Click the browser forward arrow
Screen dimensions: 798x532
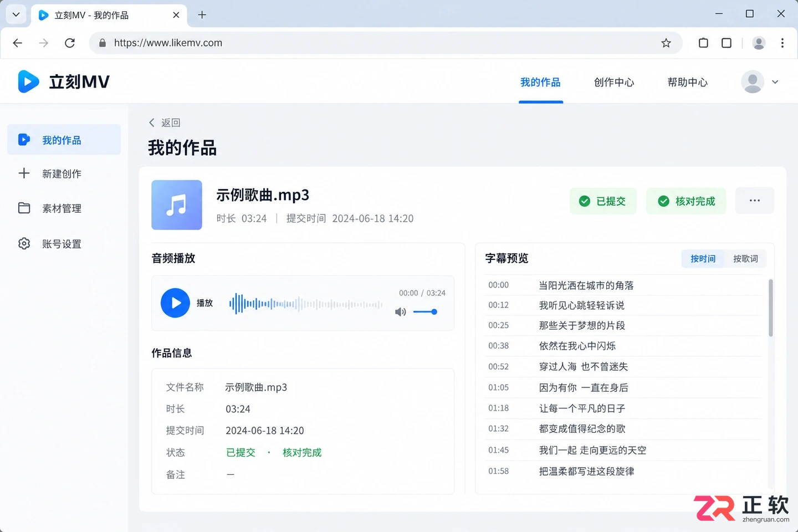point(44,43)
